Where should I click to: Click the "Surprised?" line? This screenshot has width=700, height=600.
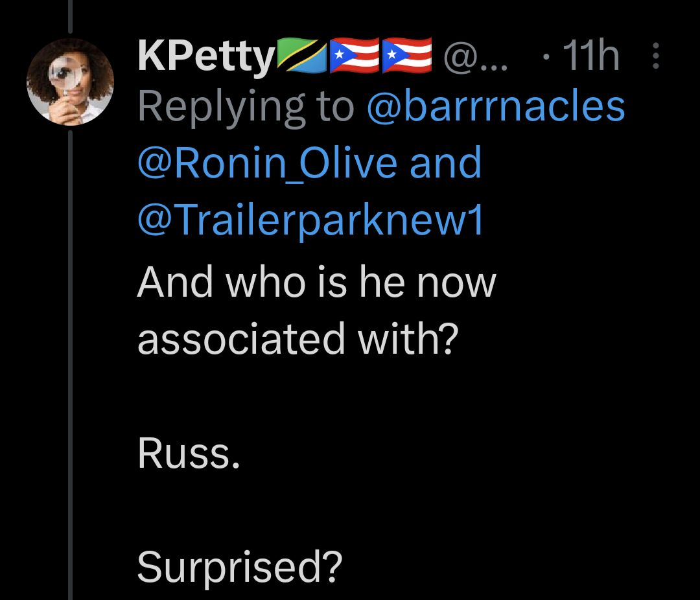coord(240,568)
